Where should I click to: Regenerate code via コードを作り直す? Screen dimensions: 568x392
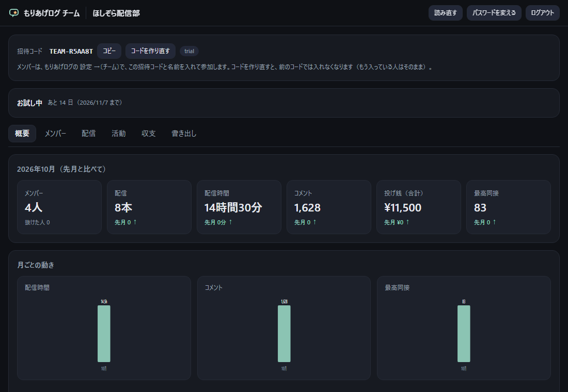(150, 51)
